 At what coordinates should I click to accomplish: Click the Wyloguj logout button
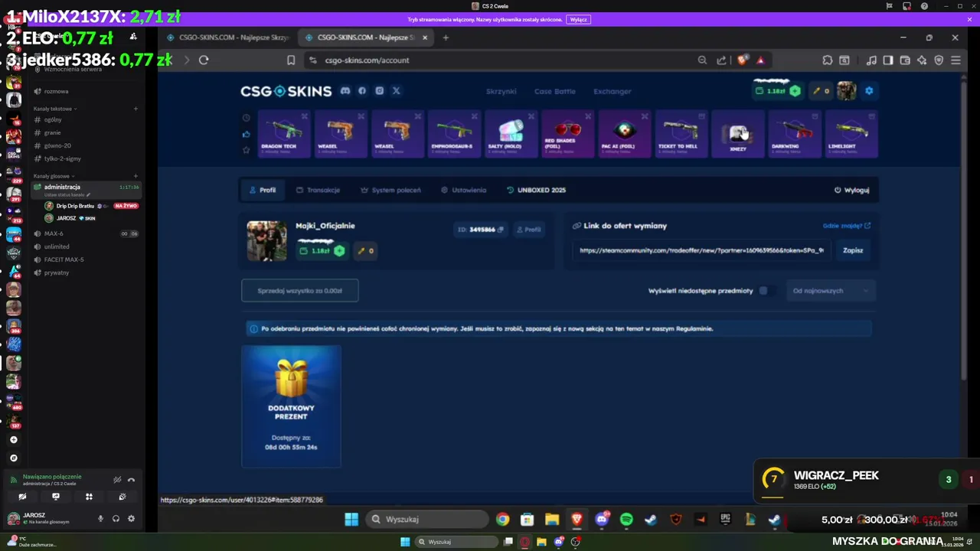pos(851,190)
